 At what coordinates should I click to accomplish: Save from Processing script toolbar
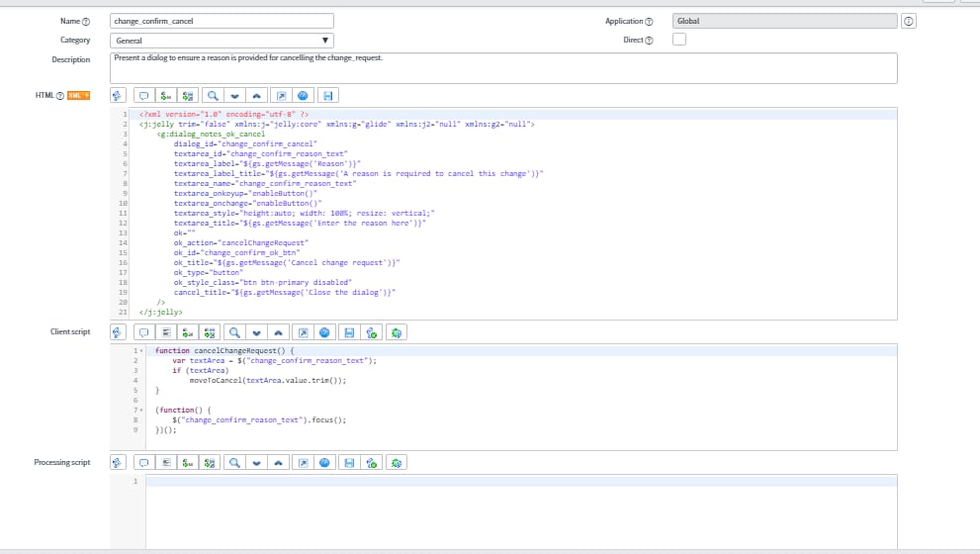click(349, 463)
